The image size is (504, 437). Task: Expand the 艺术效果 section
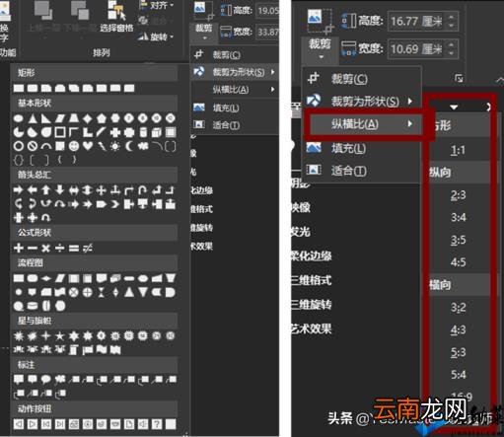click(311, 328)
